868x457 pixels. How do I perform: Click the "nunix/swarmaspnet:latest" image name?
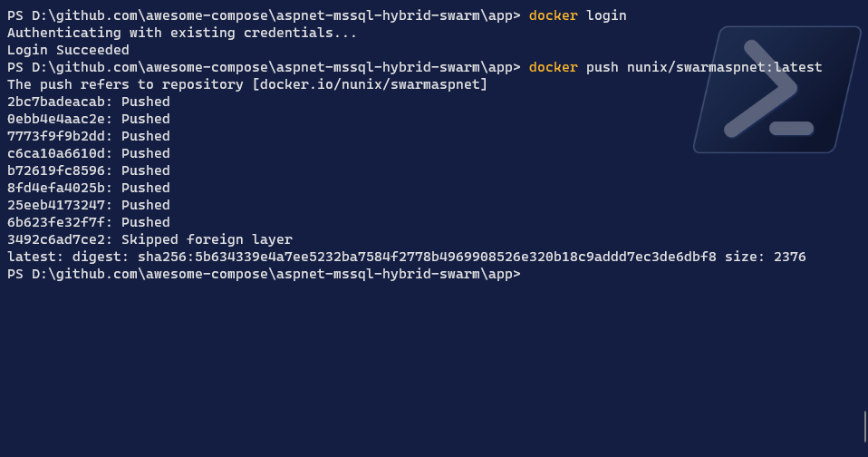point(724,67)
